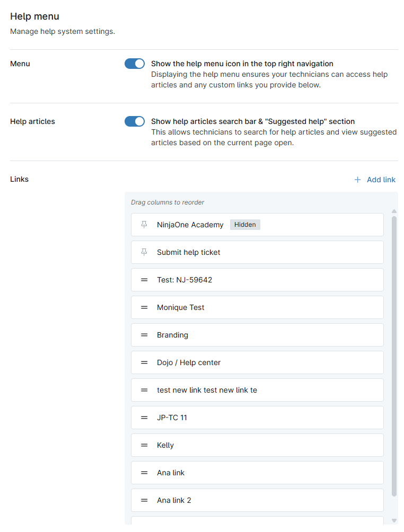Viewport: 404px width, 532px height.
Task: Click the Branding row drag handle
Action: click(x=144, y=335)
